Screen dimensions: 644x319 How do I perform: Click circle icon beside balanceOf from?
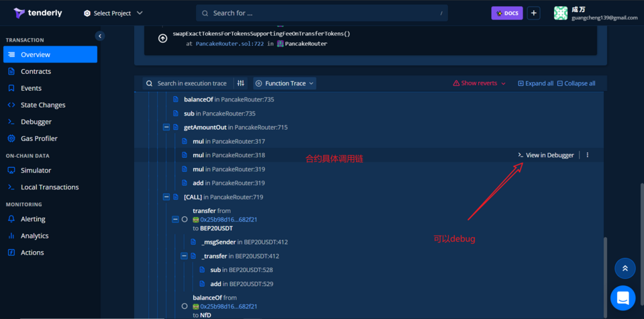(184, 306)
